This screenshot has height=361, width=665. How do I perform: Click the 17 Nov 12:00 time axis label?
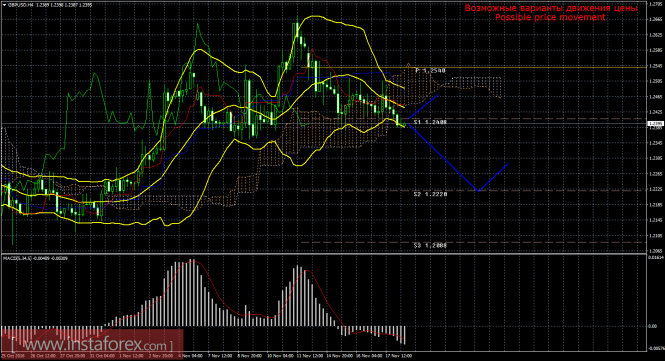point(401,356)
